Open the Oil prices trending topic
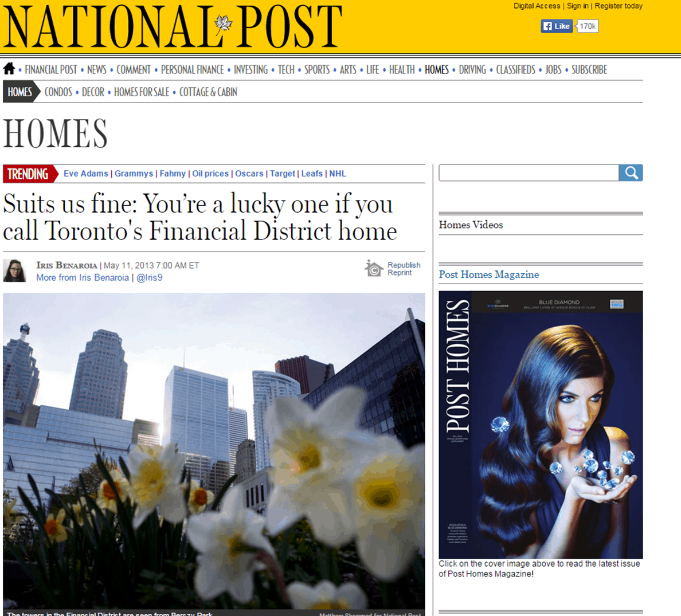Viewport: 681px width, 616px height. click(210, 174)
